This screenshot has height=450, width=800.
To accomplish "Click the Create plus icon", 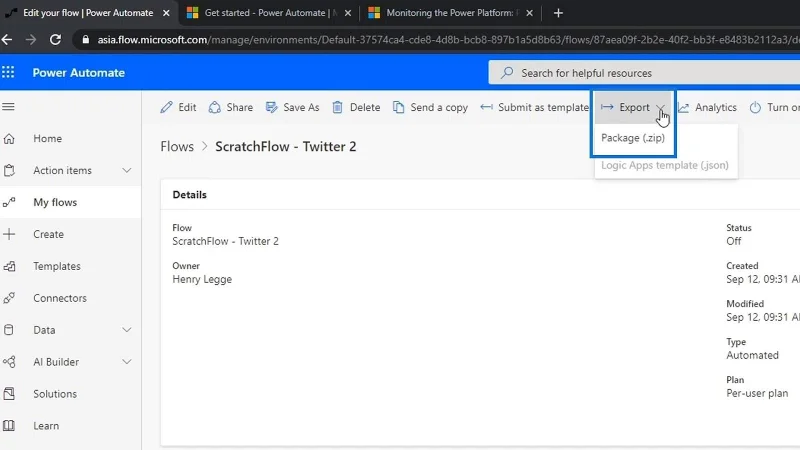I will 9,234.
